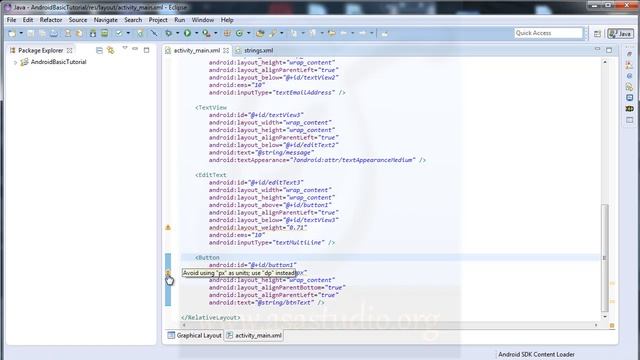Image resolution: width=640 pixels, height=360 pixels.
Task: Minimize the editor area
Action: [x=597, y=49]
